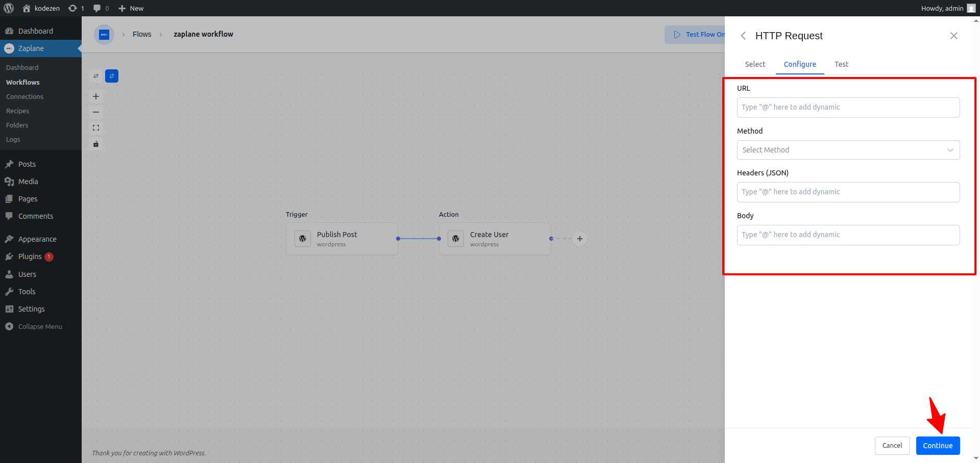Viewport: 980px width, 463px height.
Task: Toggle the canvas lock icon
Action: [96, 144]
